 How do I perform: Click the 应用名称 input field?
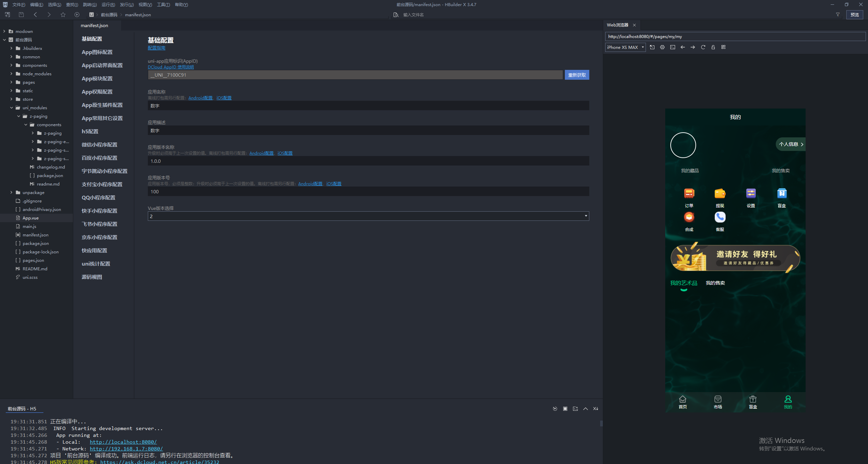368,106
